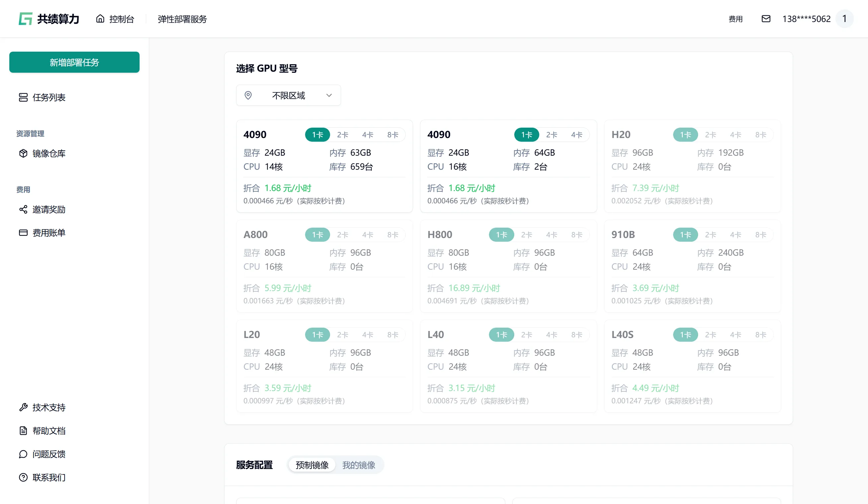Open the 费用 link in top bar
Image resolution: width=868 pixels, height=504 pixels.
pyautogui.click(x=735, y=19)
